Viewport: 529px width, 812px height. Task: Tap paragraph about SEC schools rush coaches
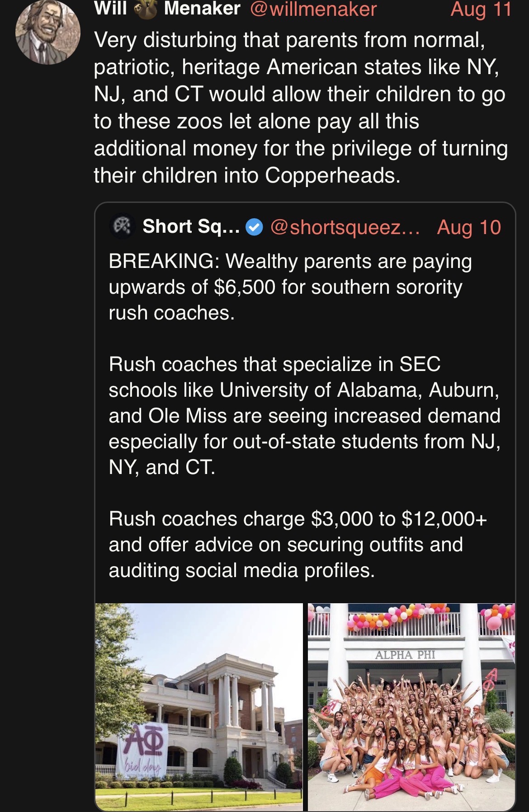tap(304, 416)
